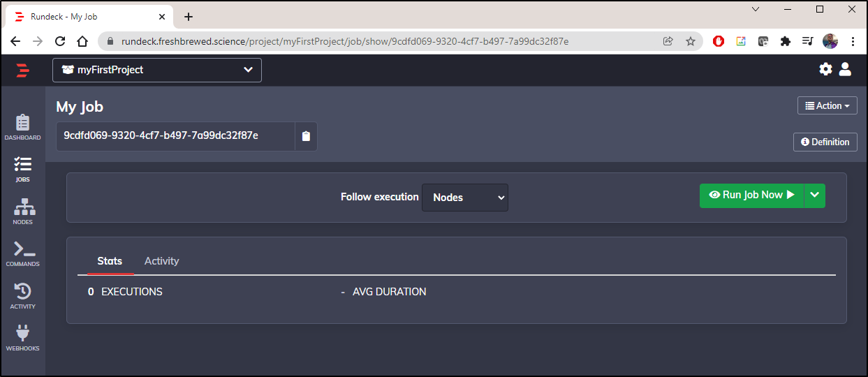The width and height of the screenshot is (868, 377).
Task: Click the 0 EXECUTIONS stat
Action: [125, 292]
